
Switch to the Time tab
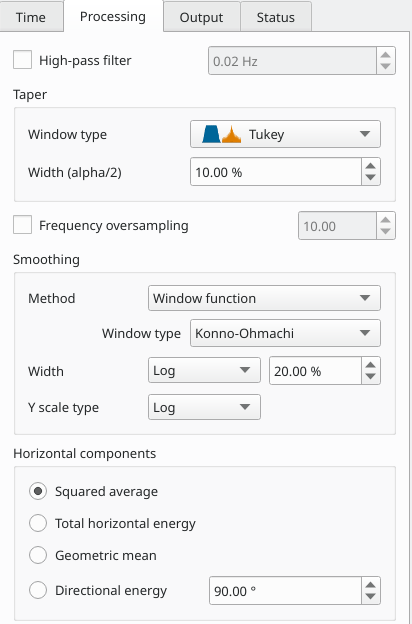pos(31,17)
